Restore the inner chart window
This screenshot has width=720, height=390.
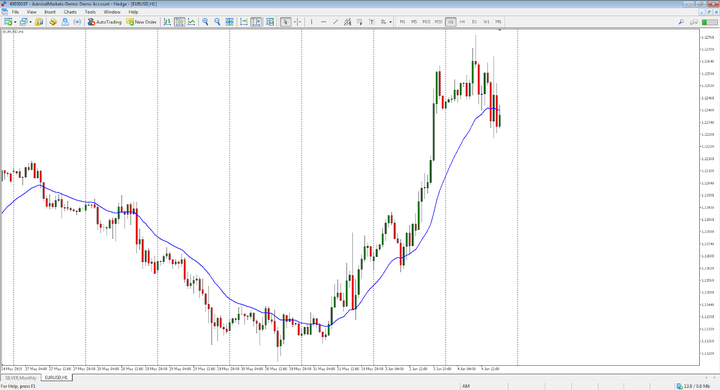click(x=708, y=12)
